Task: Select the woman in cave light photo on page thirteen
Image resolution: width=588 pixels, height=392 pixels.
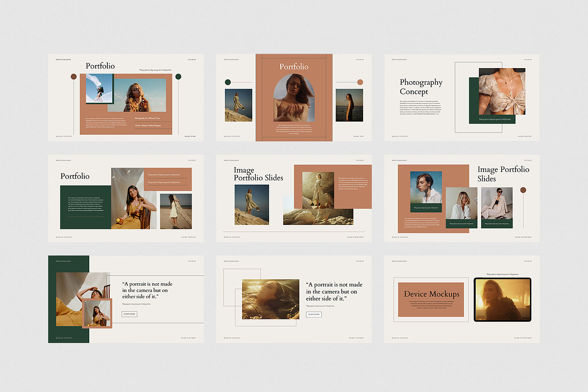Action: 318,190
